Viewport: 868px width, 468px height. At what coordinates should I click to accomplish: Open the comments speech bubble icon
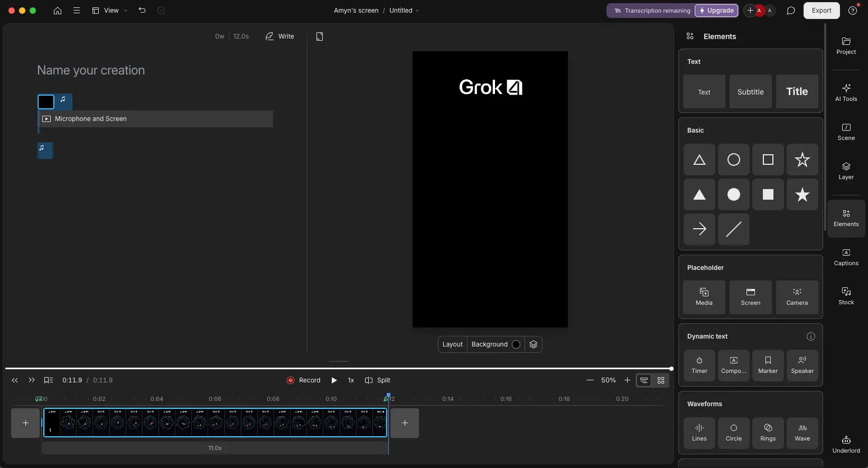791,11
